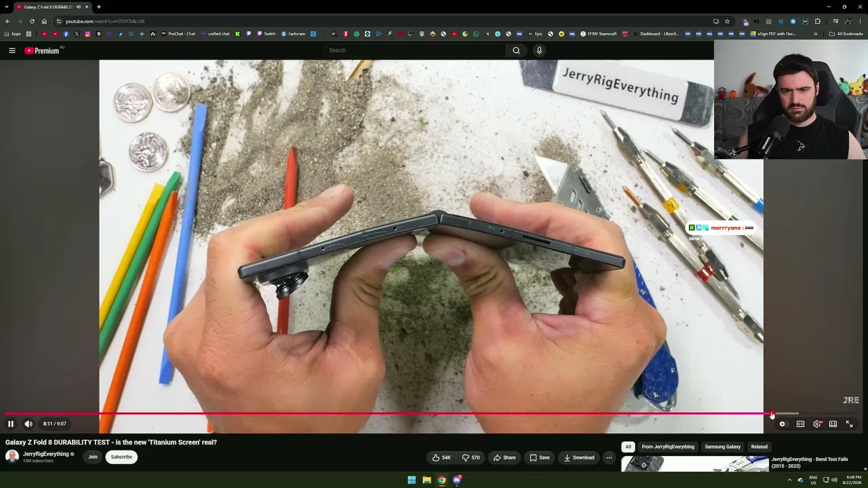
Task: Open the ProChat - Chat bookmark
Action: pyautogui.click(x=178, y=34)
